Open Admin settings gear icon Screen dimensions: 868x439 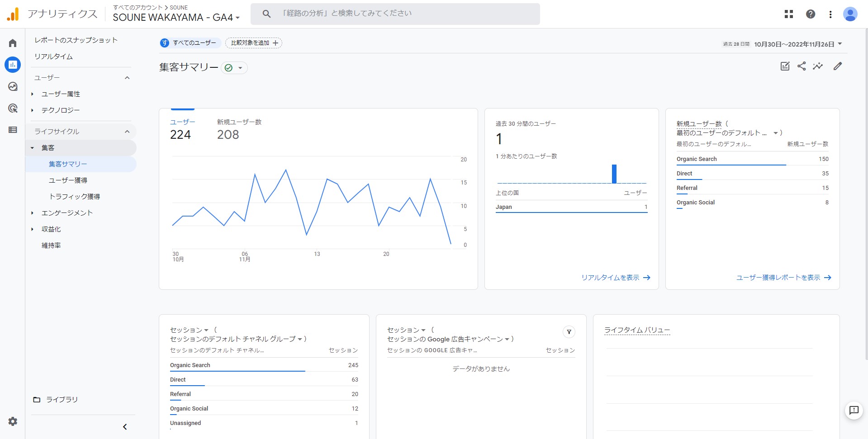pos(13,421)
